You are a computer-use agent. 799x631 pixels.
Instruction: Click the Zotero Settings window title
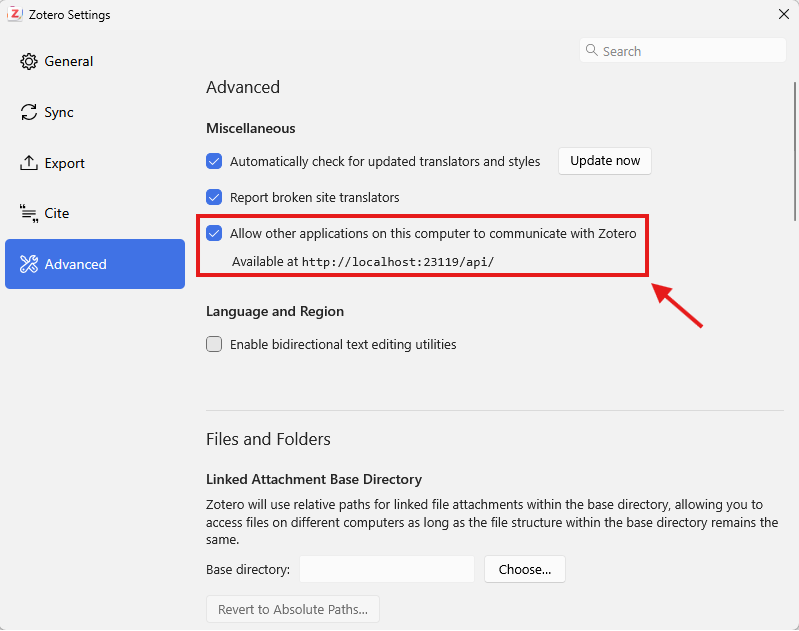pos(69,15)
